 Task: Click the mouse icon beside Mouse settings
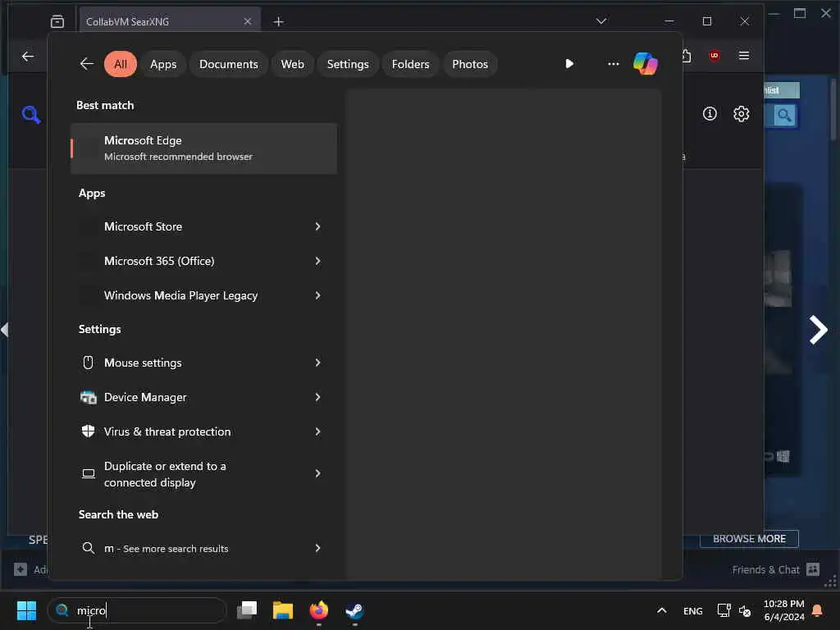(89, 363)
